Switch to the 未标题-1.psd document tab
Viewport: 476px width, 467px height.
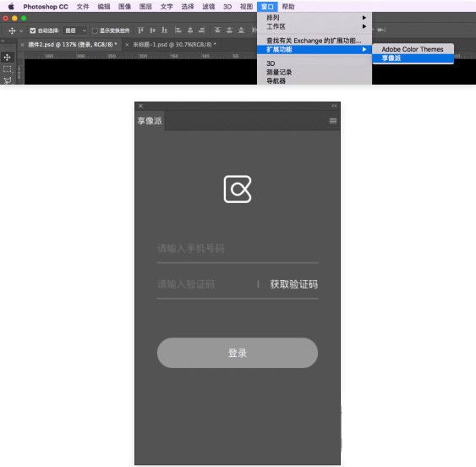click(x=174, y=45)
